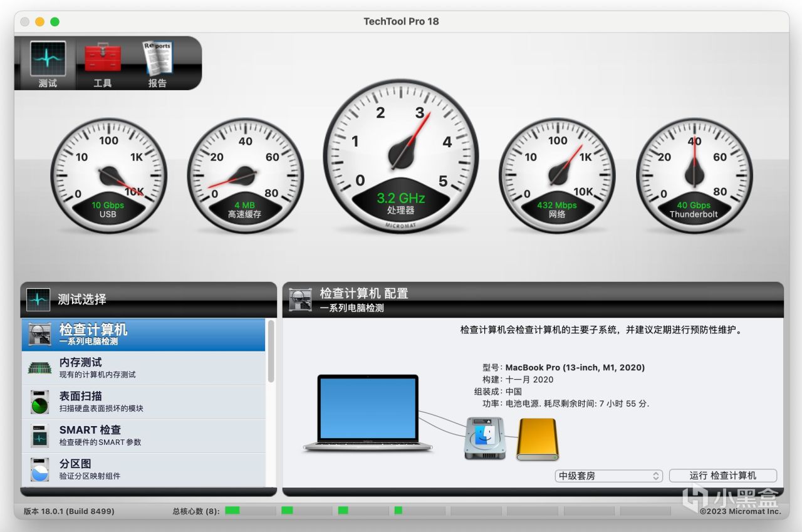Viewport: 802px width, 532px height.
Task: Open the 中级套房 suite dropdown
Action: point(609,476)
